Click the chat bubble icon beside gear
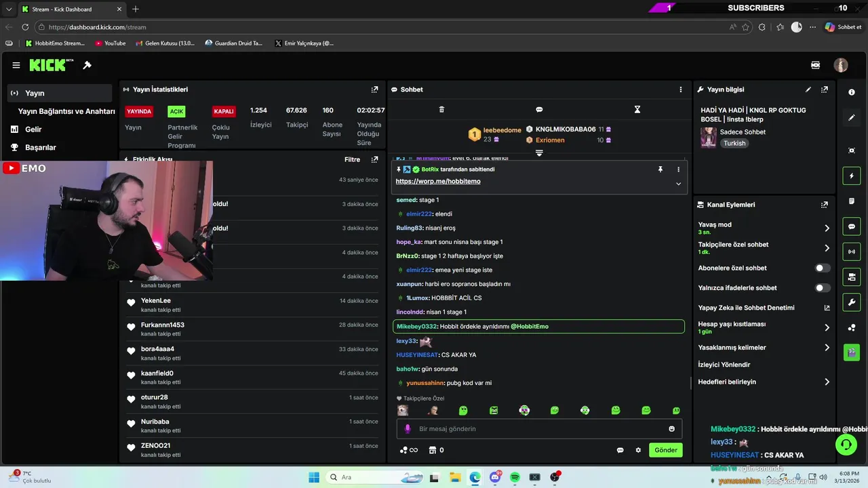The image size is (868, 488). [620, 450]
